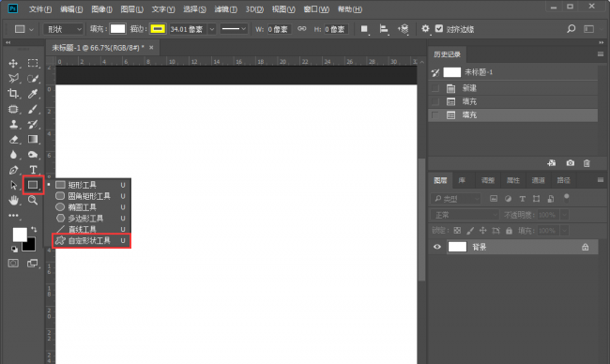Click the yellow stroke color swatch
The height and width of the screenshot is (364, 610).
click(158, 29)
